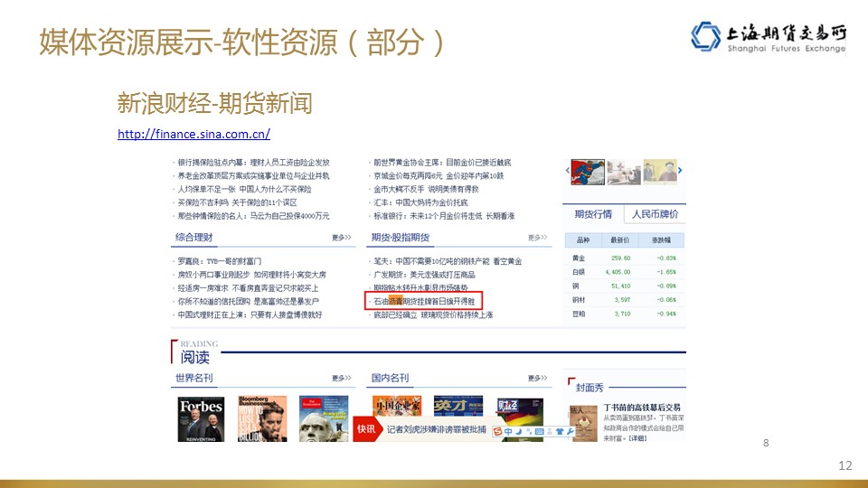This screenshot has width=868, height=488.
Task: Open the wrench settings icon on IME toolbar
Action: click(571, 432)
